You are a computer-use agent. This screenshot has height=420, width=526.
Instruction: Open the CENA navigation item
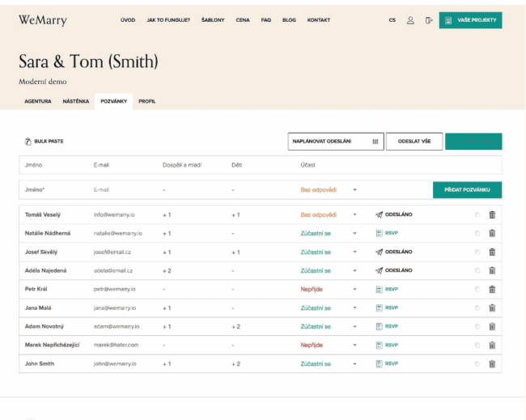pyautogui.click(x=243, y=20)
